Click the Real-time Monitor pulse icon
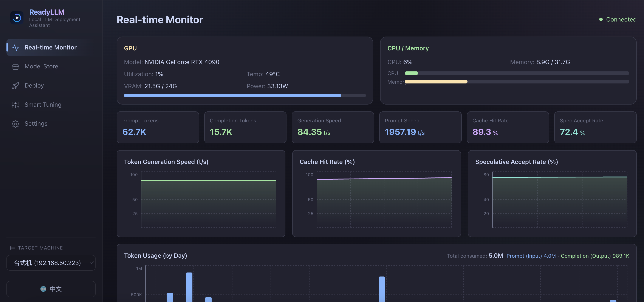Screen dimensions: 644x302 (15, 48)
